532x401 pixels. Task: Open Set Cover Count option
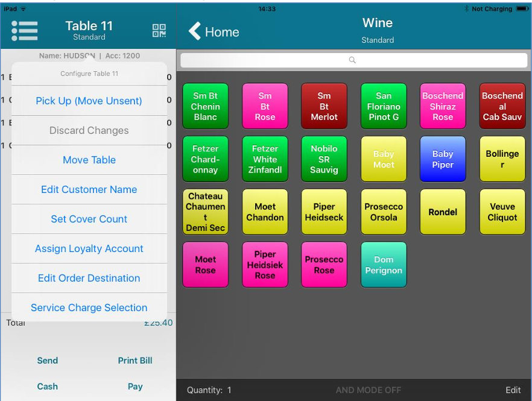point(89,219)
